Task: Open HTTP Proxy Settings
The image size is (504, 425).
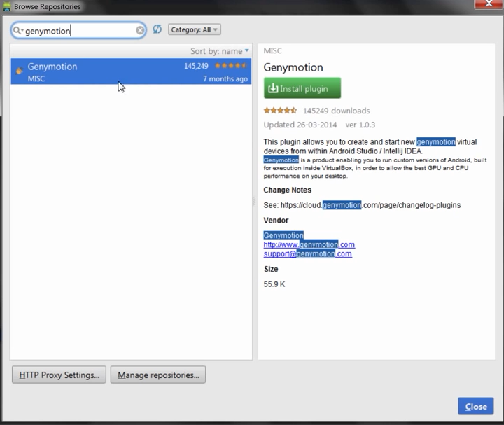Action: click(59, 375)
